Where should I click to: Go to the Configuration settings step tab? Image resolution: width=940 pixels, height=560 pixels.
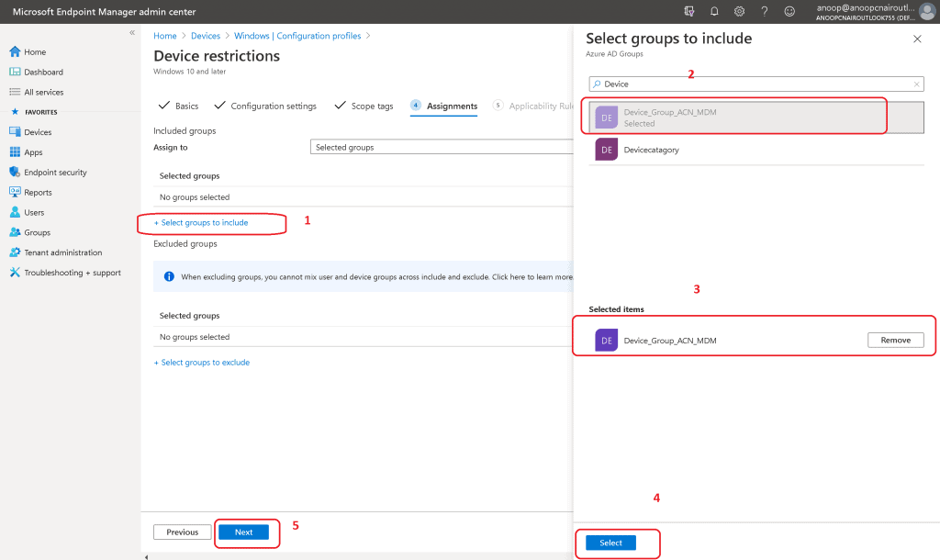[265, 106]
